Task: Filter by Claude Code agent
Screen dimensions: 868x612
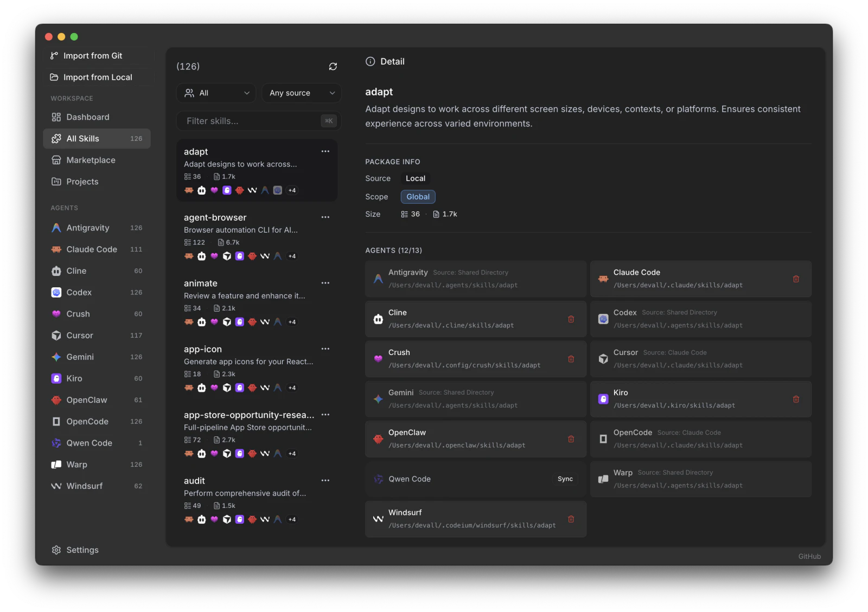Action: click(97, 249)
